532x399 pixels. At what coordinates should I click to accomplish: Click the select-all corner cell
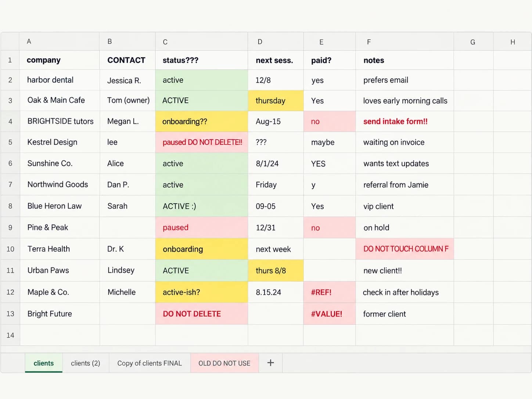10,42
